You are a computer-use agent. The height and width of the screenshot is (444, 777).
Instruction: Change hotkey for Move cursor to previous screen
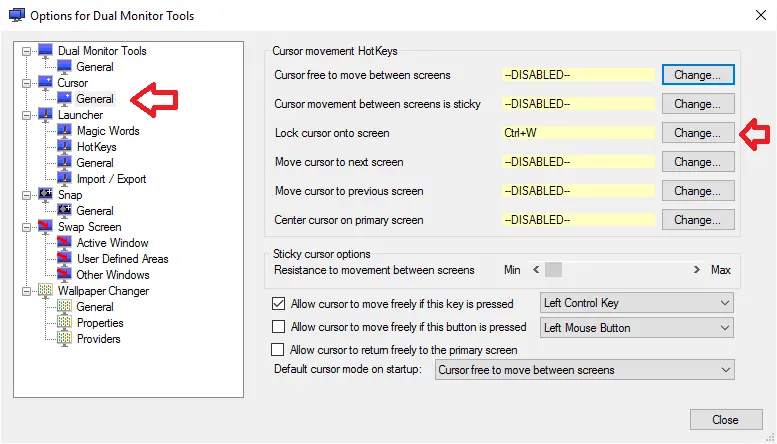[698, 191]
